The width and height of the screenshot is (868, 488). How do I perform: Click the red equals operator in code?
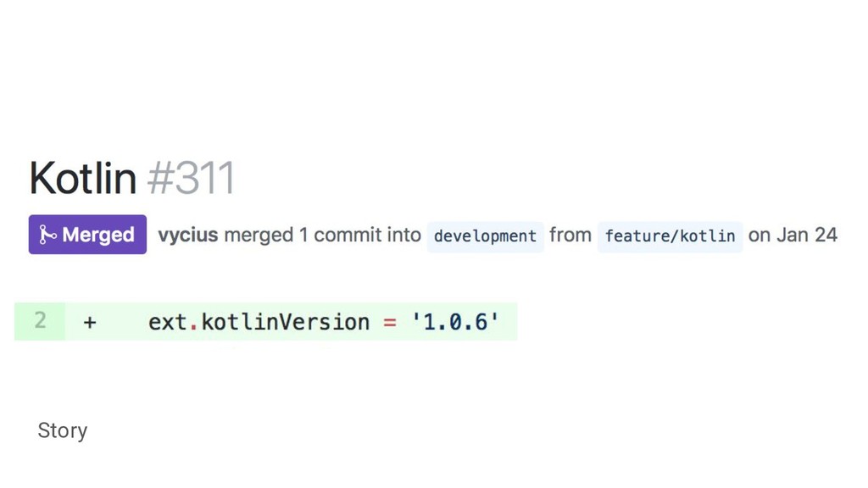(390, 322)
